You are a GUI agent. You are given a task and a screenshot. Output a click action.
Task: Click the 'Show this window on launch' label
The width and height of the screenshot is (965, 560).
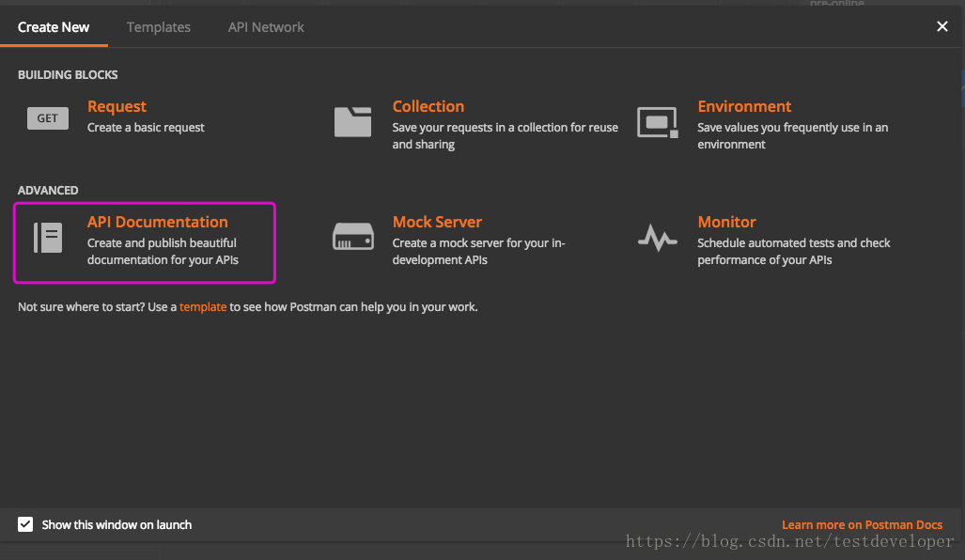click(x=117, y=525)
